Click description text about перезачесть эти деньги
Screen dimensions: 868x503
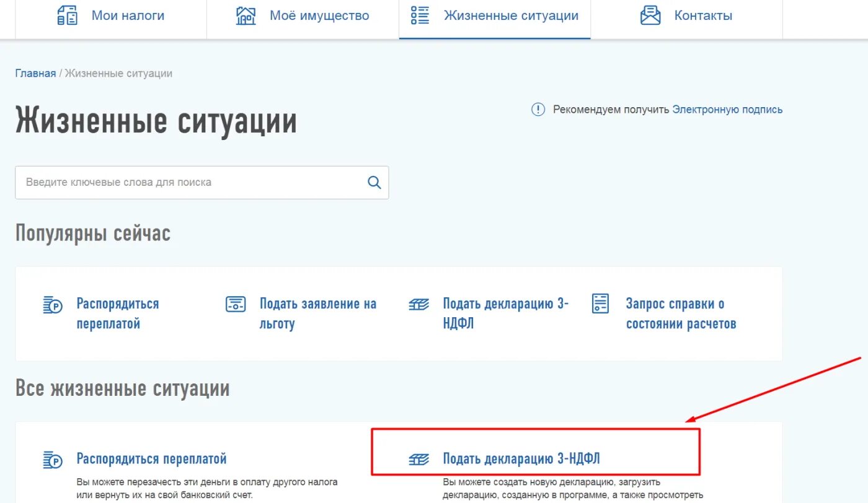point(207,489)
